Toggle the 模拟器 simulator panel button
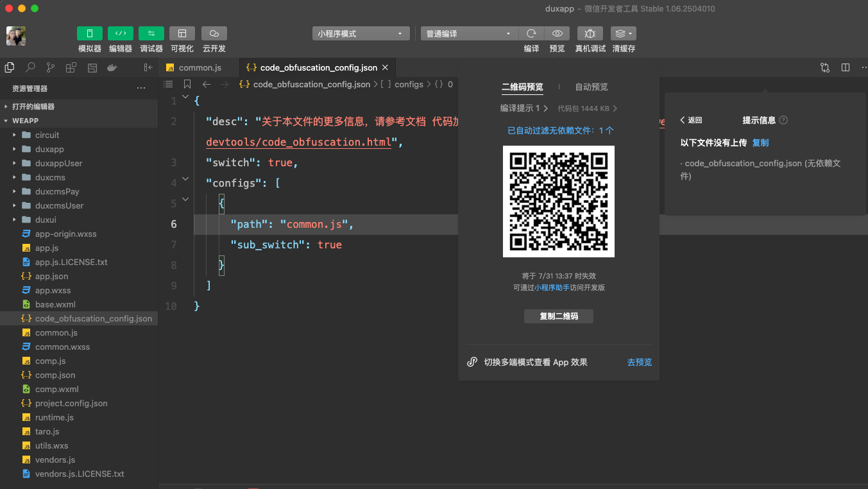The width and height of the screenshot is (868, 489). coord(90,33)
